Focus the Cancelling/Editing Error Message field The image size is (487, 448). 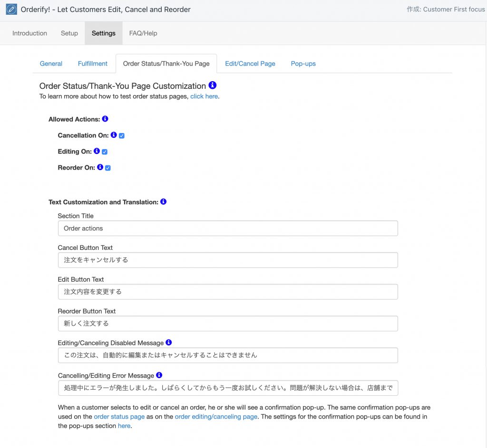coord(228,388)
